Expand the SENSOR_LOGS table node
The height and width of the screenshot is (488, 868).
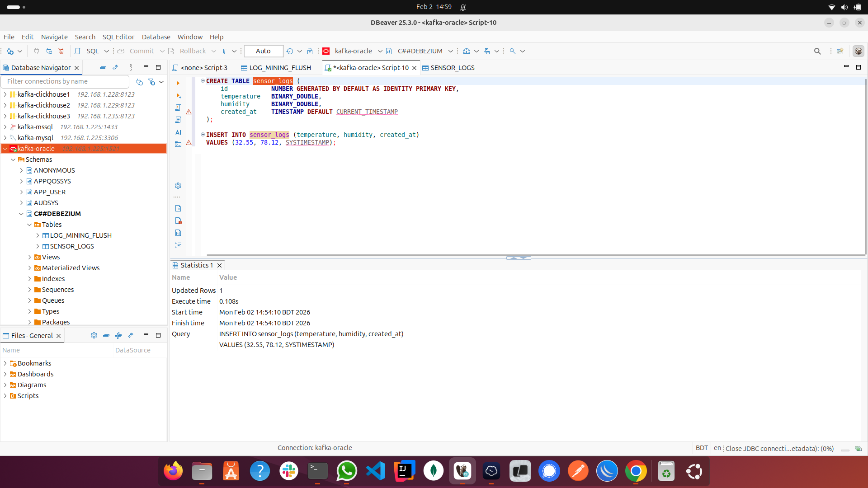pyautogui.click(x=38, y=246)
